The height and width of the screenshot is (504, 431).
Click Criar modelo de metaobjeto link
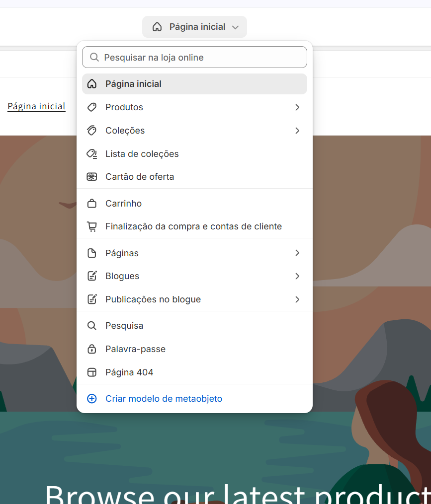164,399
